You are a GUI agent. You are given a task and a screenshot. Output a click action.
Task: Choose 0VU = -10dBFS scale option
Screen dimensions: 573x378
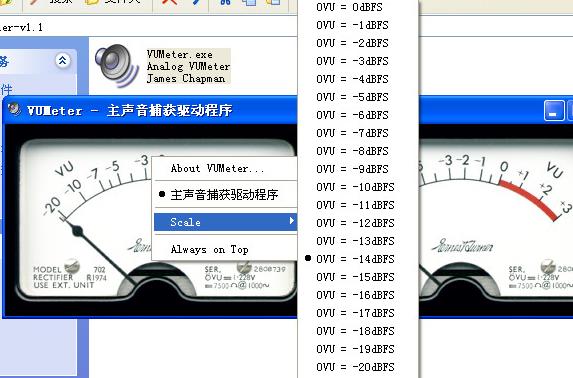point(358,187)
